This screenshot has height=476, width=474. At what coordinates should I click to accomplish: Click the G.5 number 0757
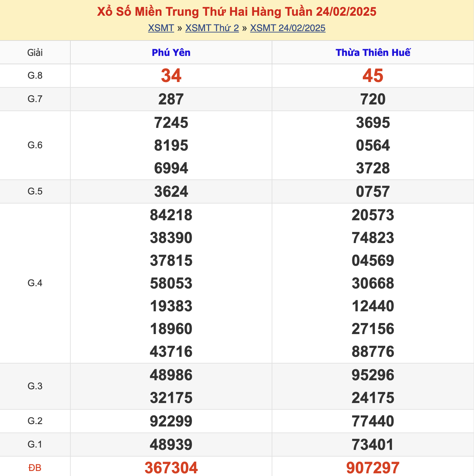click(373, 191)
